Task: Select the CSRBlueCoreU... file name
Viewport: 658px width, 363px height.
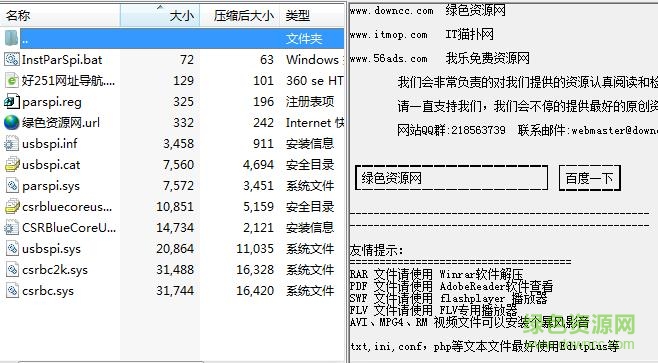Action: (x=69, y=227)
